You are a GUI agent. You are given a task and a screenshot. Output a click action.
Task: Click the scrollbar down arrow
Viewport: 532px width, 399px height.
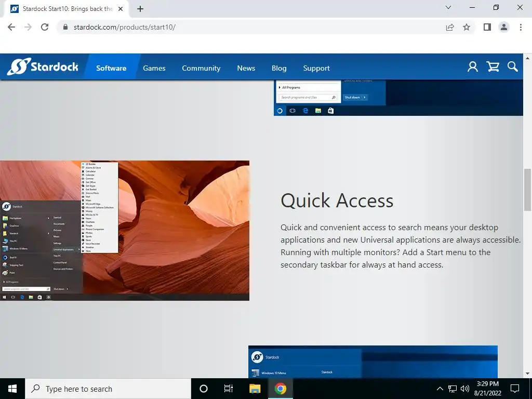point(528,374)
